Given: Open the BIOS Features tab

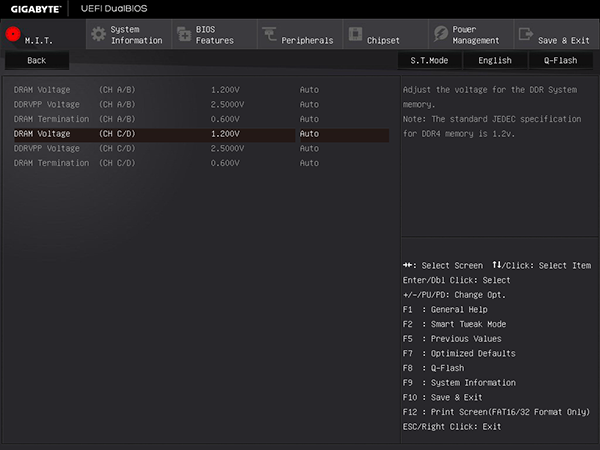Looking at the screenshot, I should pyautogui.click(x=215, y=34).
